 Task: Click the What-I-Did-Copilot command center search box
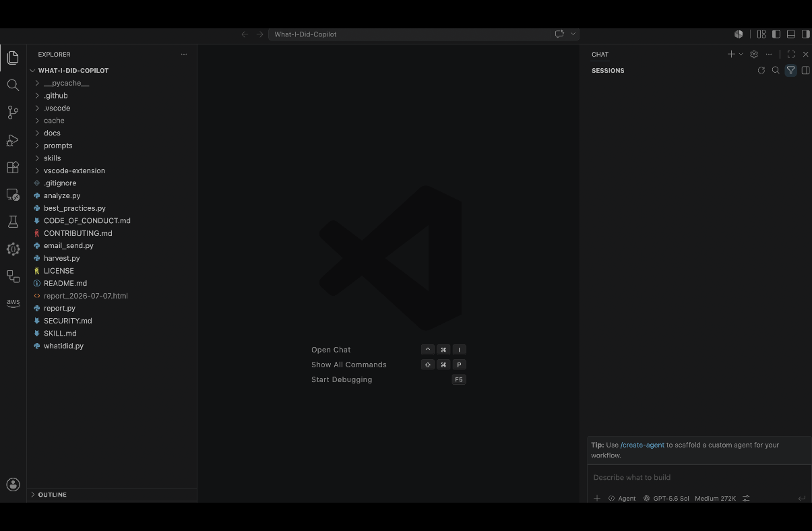point(410,34)
